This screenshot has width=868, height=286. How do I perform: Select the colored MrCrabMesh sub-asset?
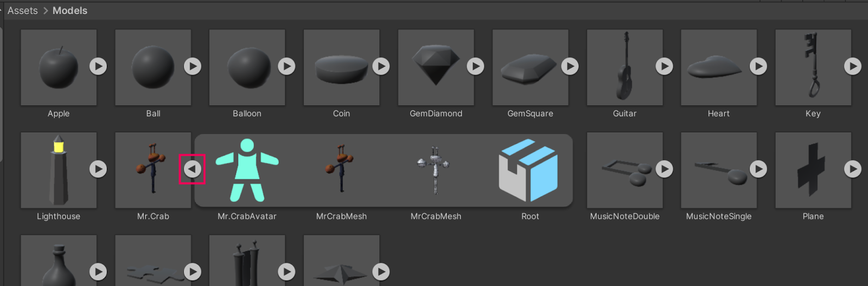tap(341, 170)
